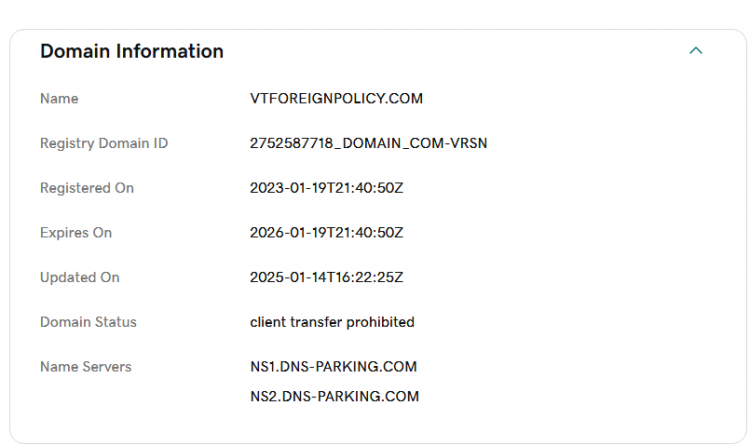Click the Domain Status label
This screenshot has width=750, height=446.
88,322
